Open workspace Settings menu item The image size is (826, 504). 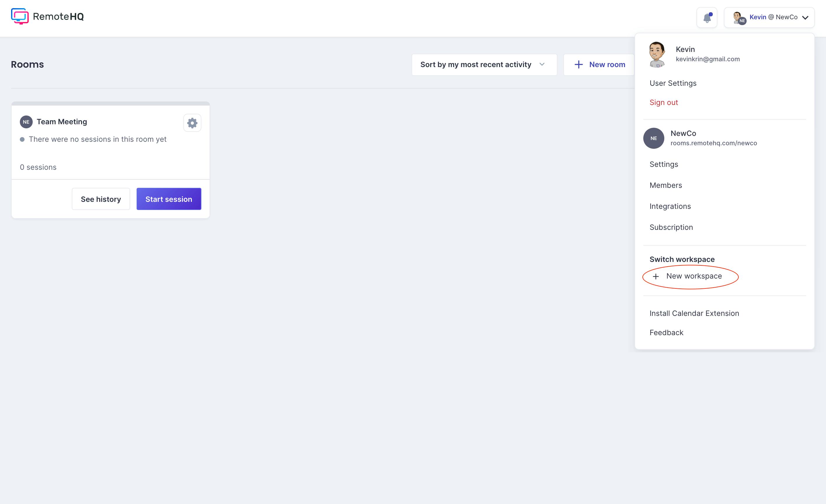pos(663,164)
